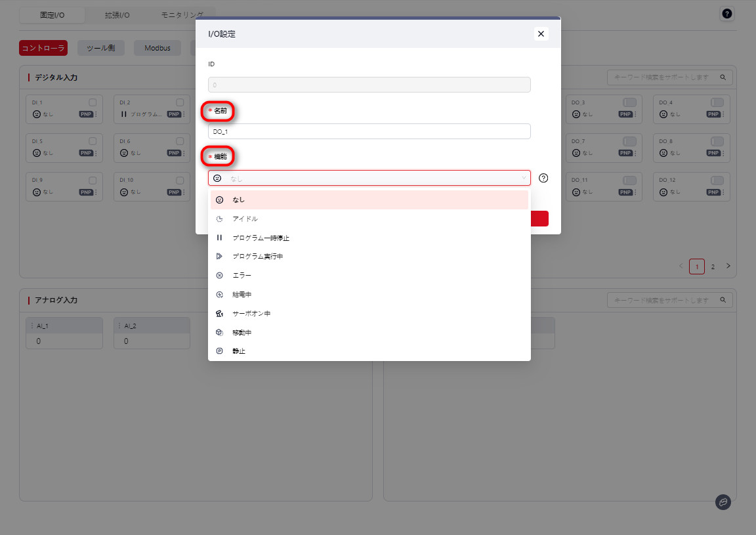Click the next page arrow in pagination
This screenshot has width=756, height=535.
pos(728,266)
